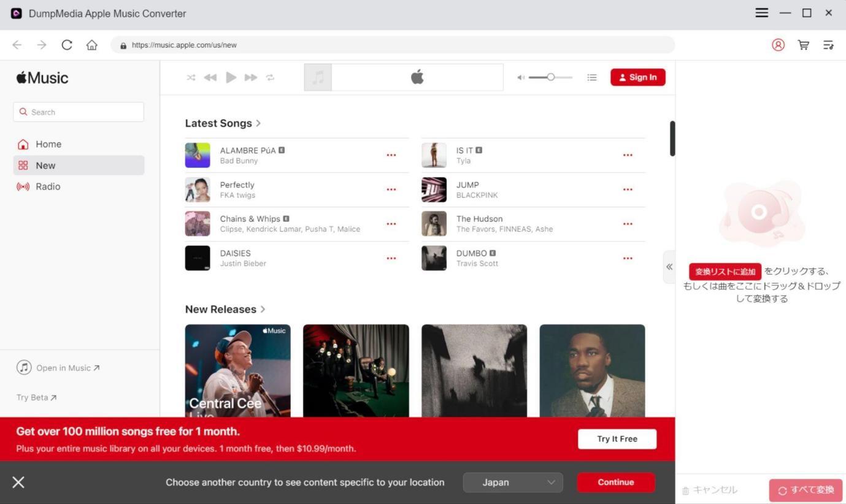The height and width of the screenshot is (504, 846).
Task: Open the new release with man in suit
Action: pyautogui.click(x=592, y=371)
